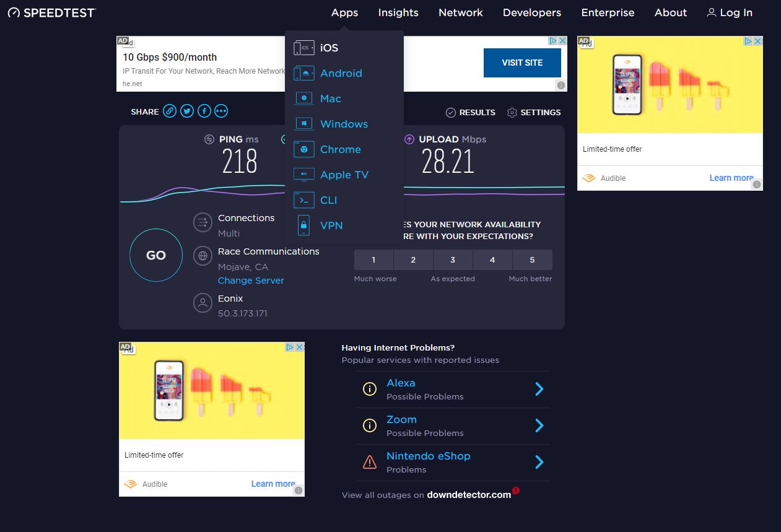Choose CLI in Apps dropdown

click(x=329, y=200)
